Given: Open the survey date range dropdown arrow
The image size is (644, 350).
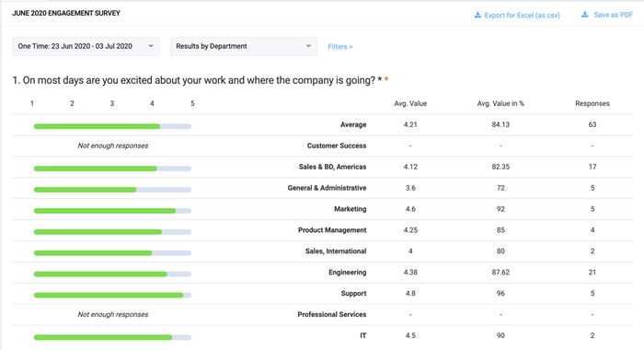Looking at the screenshot, I should pos(151,46).
